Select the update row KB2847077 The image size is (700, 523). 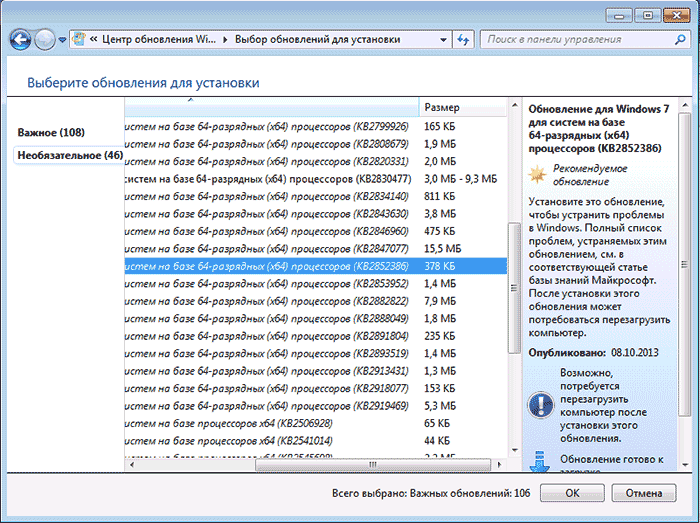(316, 249)
